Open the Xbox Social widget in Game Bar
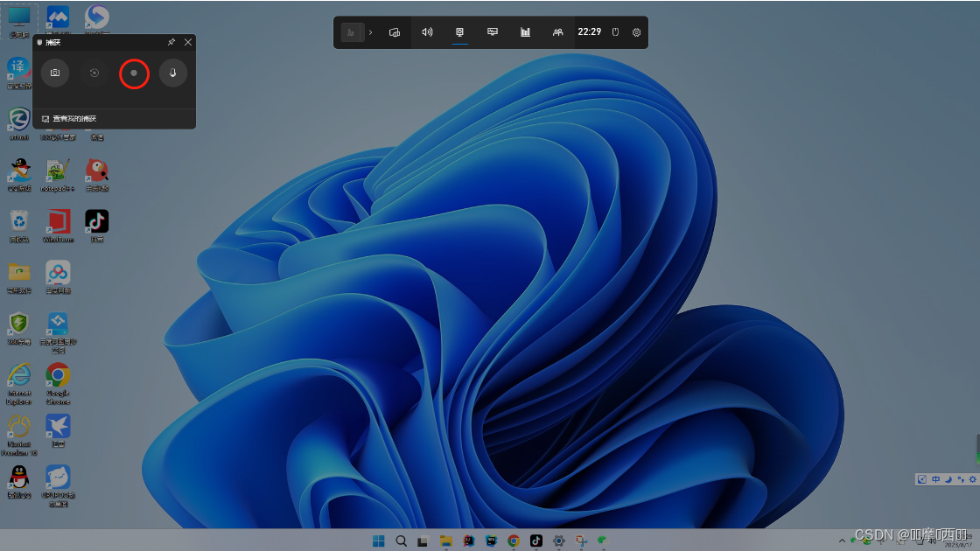The height and width of the screenshot is (551, 980). (558, 32)
